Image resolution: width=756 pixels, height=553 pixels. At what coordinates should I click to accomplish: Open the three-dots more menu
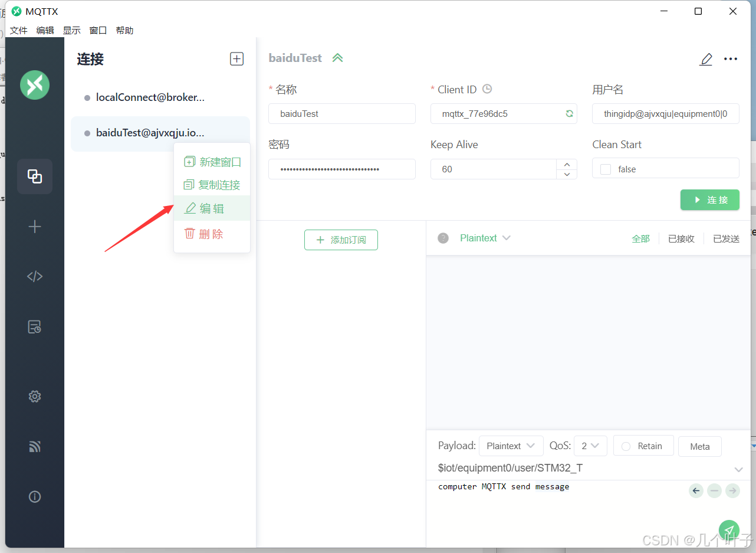coord(731,59)
